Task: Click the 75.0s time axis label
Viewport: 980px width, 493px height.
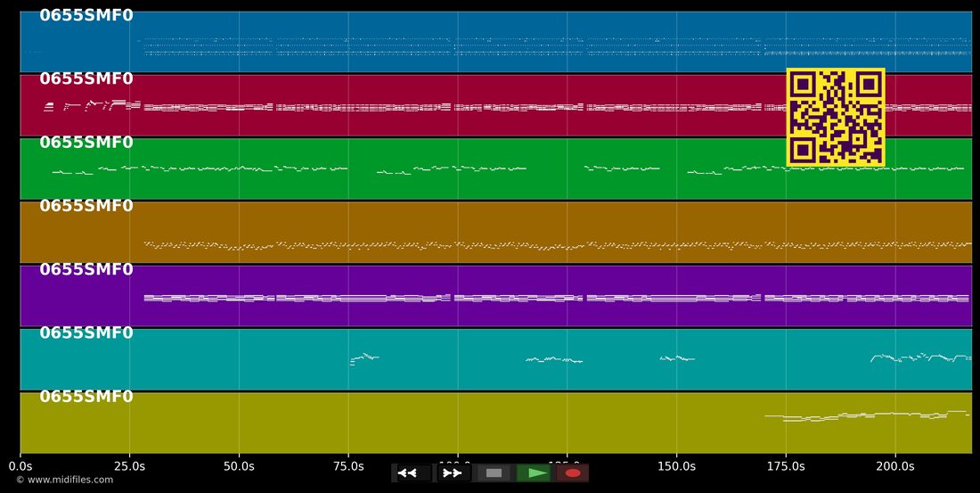Action: [348, 466]
